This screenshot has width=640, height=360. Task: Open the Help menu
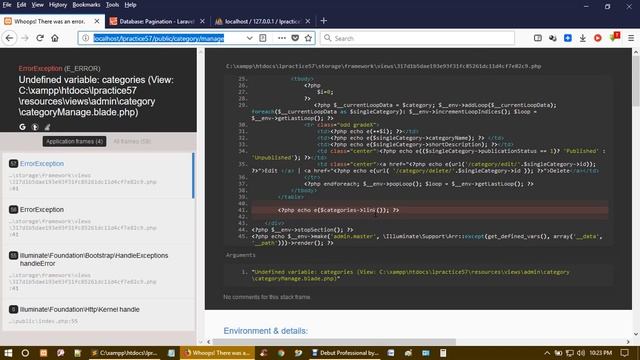(130, 5)
